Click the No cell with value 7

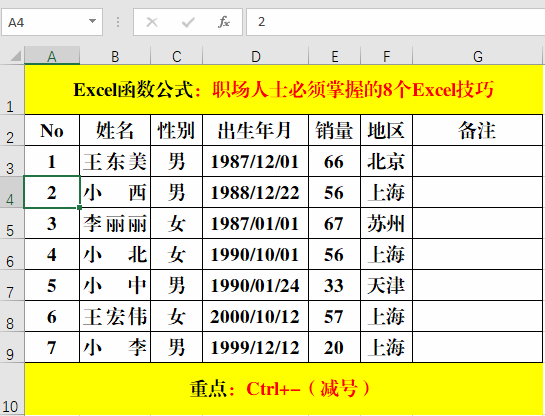pos(52,347)
